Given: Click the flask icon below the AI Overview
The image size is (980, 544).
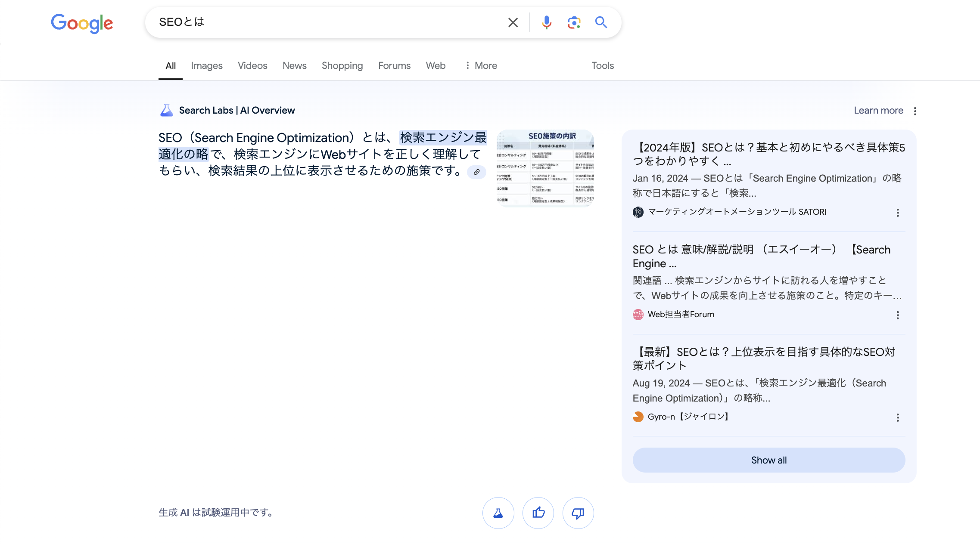Looking at the screenshot, I should point(498,513).
